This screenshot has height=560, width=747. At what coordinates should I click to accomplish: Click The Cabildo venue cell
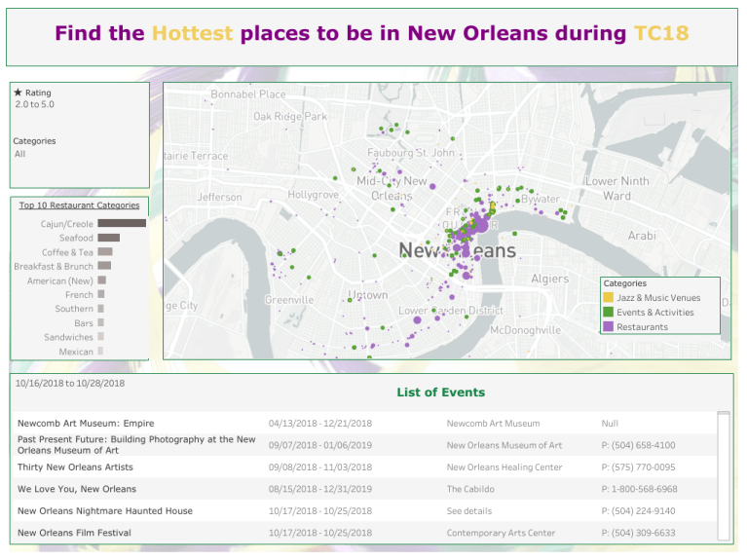coord(470,489)
